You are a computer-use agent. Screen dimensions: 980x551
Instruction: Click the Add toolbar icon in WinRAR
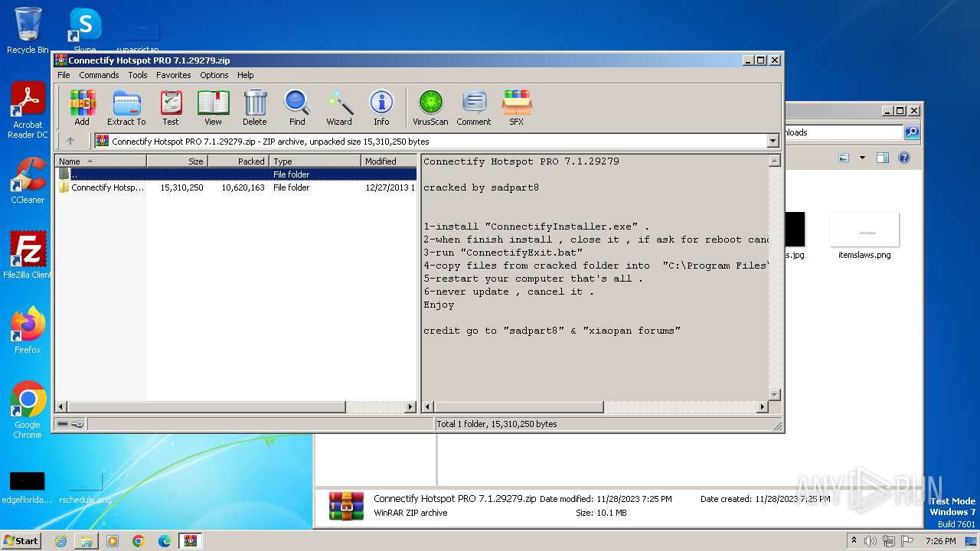(x=82, y=107)
